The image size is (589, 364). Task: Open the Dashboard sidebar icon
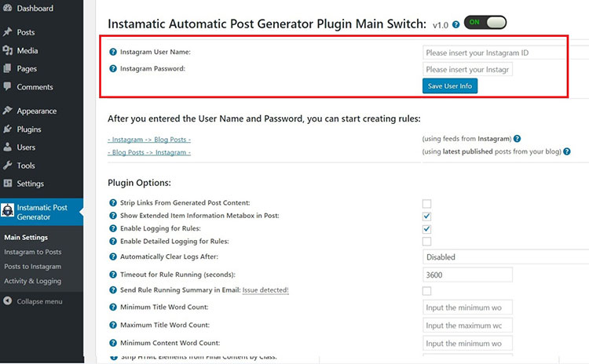[7, 8]
